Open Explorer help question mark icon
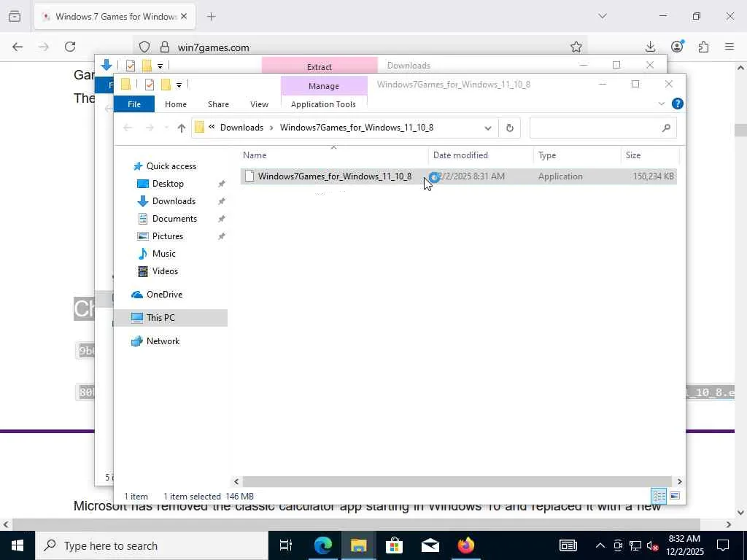Image resolution: width=747 pixels, height=560 pixels. coord(677,104)
